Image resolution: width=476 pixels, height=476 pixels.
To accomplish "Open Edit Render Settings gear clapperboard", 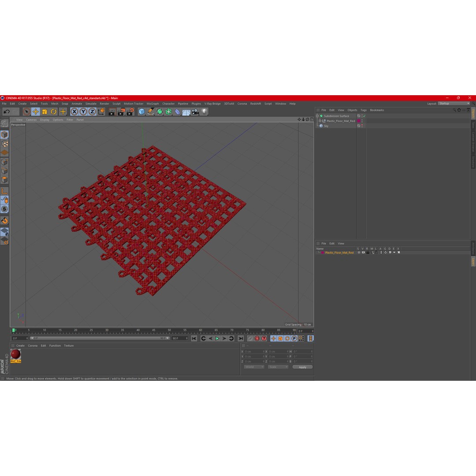I will coord(130,112).
